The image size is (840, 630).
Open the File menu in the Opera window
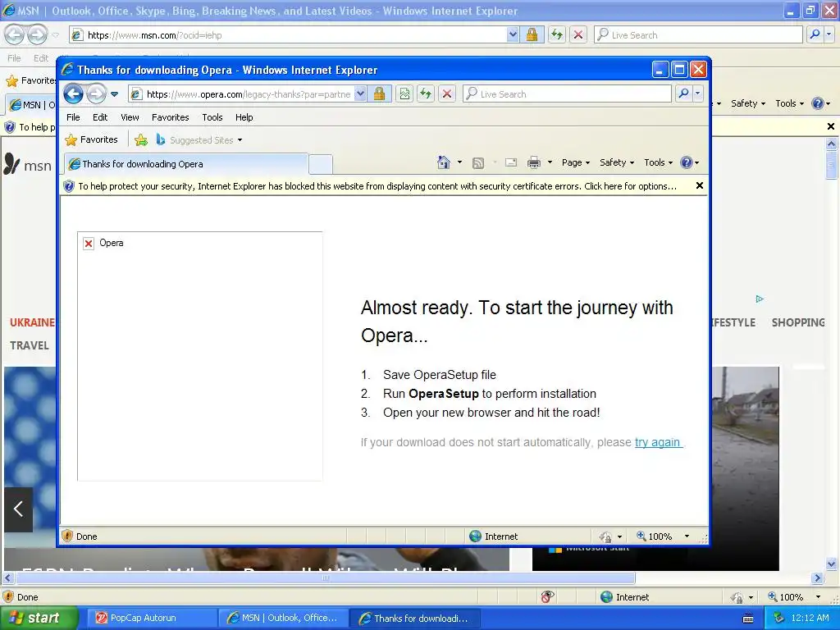(x=73, y=117)
